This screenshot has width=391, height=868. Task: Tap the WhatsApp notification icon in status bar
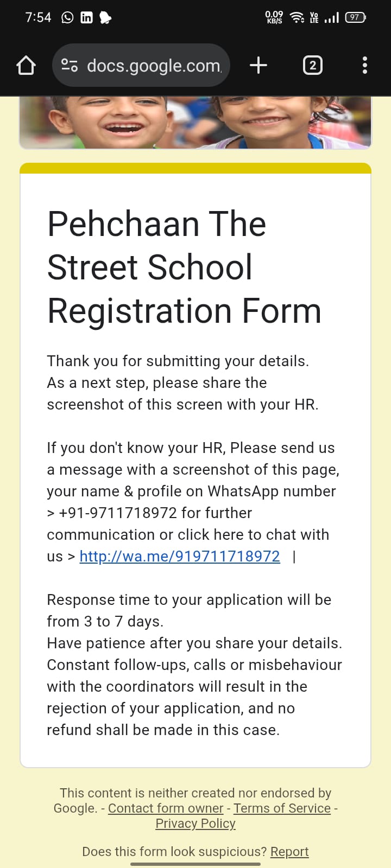[67, 17]
